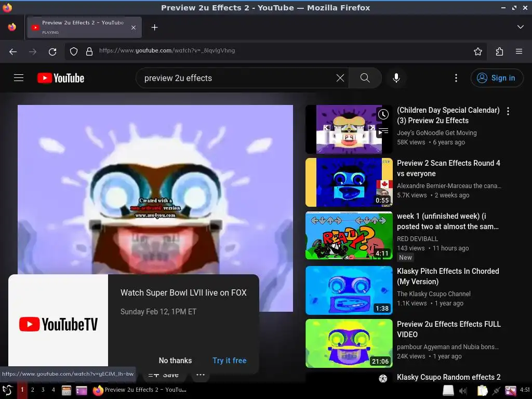Add Children Day video to Watch later
The height and width of the screenshot is (399, 532).
click(x=383, y=114)
